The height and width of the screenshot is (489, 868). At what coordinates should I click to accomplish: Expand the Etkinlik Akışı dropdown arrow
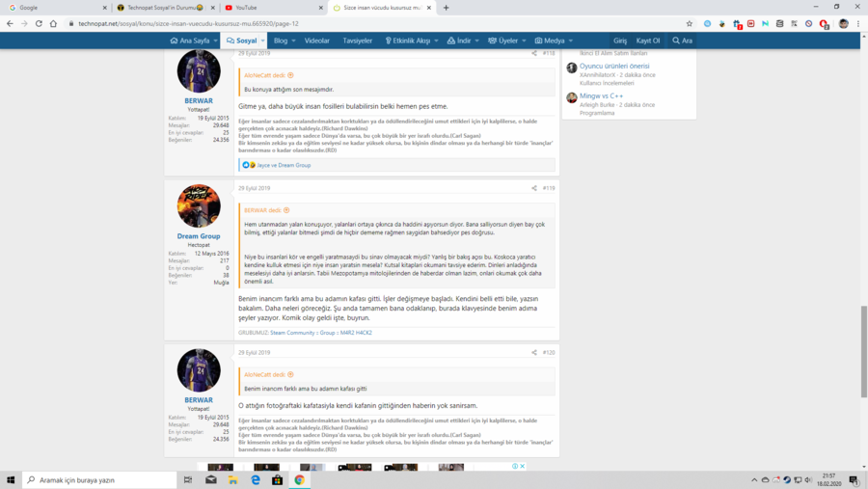click(x=436, y=41)
